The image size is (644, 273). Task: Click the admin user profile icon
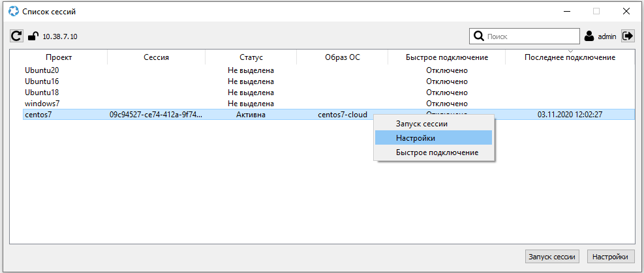(589, 36)
